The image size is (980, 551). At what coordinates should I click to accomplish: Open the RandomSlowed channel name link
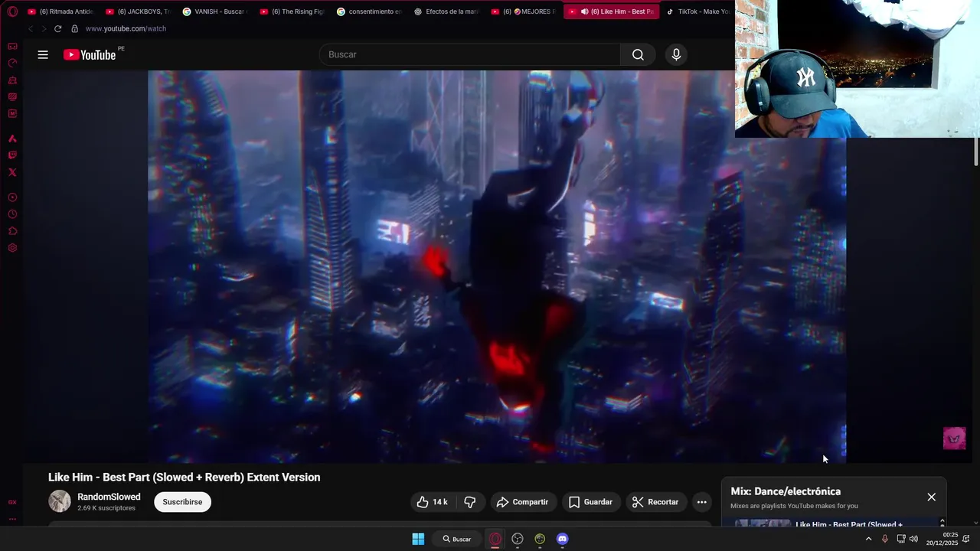click(x=109, y=497)
